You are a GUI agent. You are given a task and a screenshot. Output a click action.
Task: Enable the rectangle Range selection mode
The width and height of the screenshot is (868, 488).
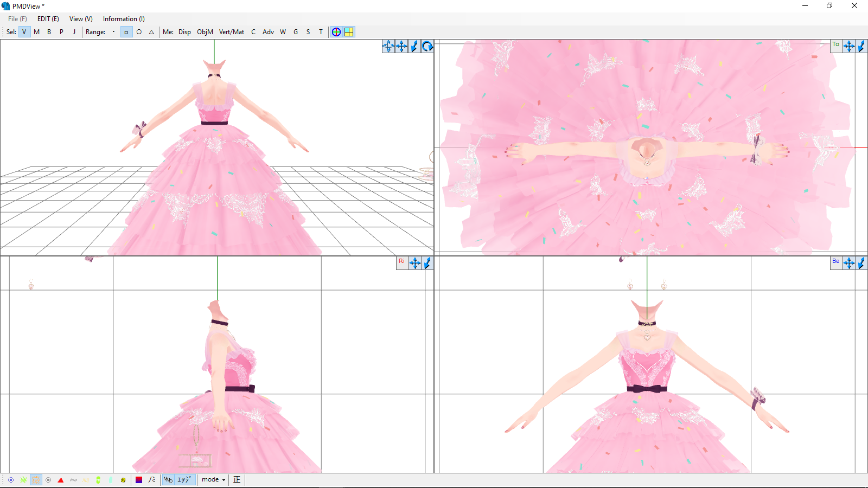125,31
